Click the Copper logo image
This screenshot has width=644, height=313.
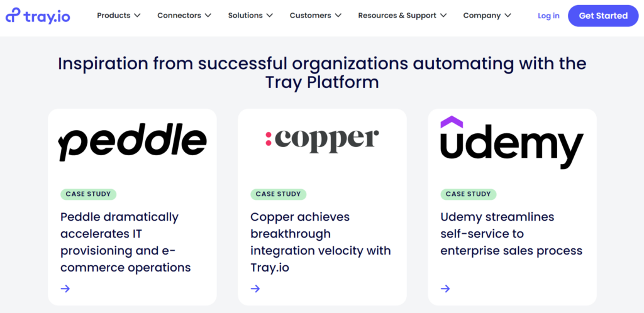322,138
